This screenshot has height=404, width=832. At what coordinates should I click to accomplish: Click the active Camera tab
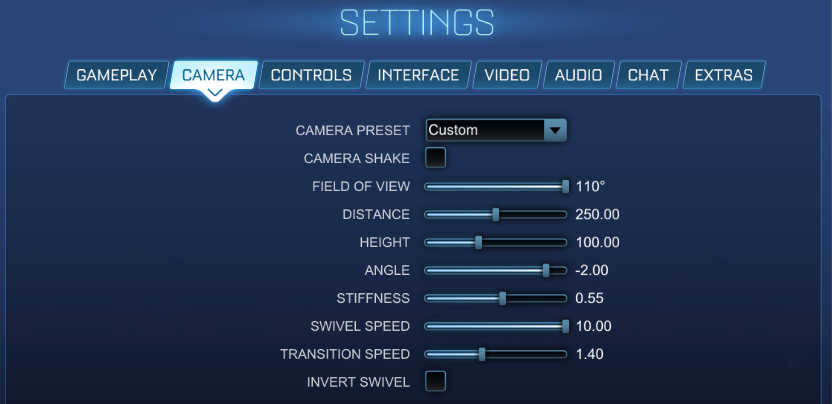pyautogui.click(x=213, y=75)
